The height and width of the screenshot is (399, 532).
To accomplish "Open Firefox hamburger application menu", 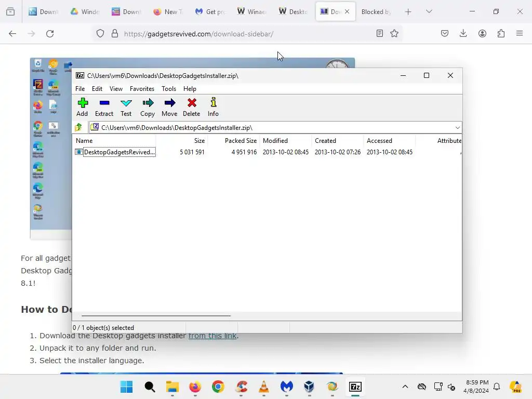I will click(520, 33).
